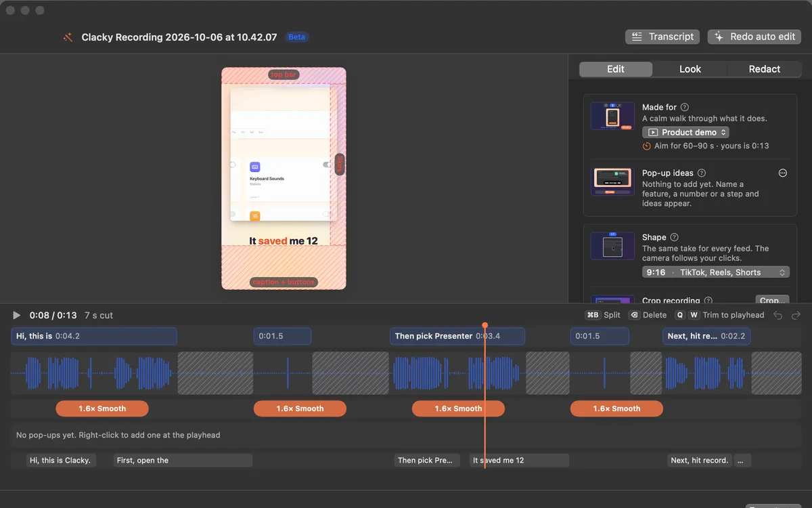This screenshot has width=812, height=508.
Task: Switch to the Look tab
Action: pos(690,69)
